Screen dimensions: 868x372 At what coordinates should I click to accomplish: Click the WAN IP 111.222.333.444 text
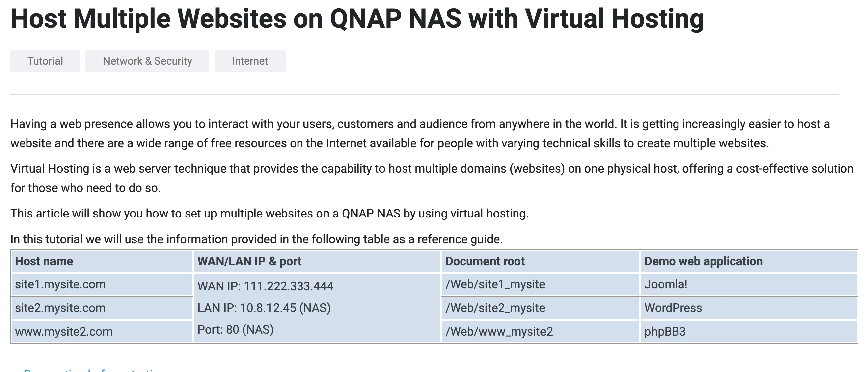[265, 286]
